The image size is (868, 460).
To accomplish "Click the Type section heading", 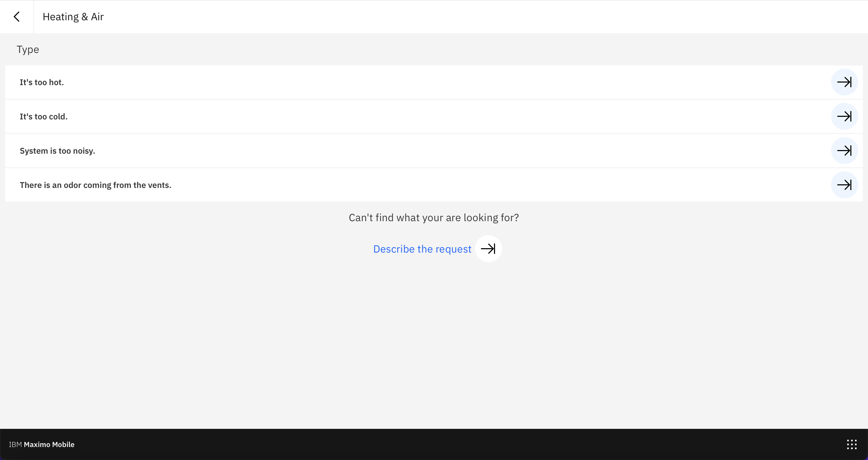I will point(28,50).
